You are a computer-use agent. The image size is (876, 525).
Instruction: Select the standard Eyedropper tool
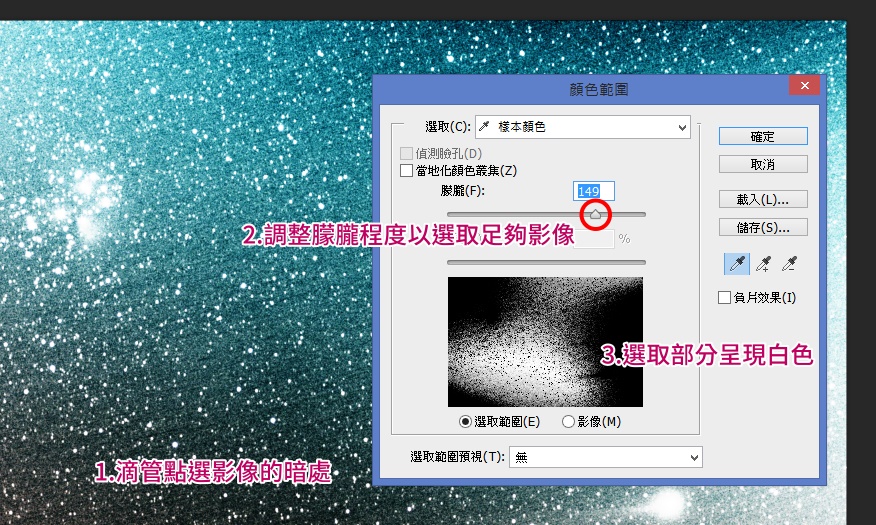pyautogui.click(x=736, y=264)
